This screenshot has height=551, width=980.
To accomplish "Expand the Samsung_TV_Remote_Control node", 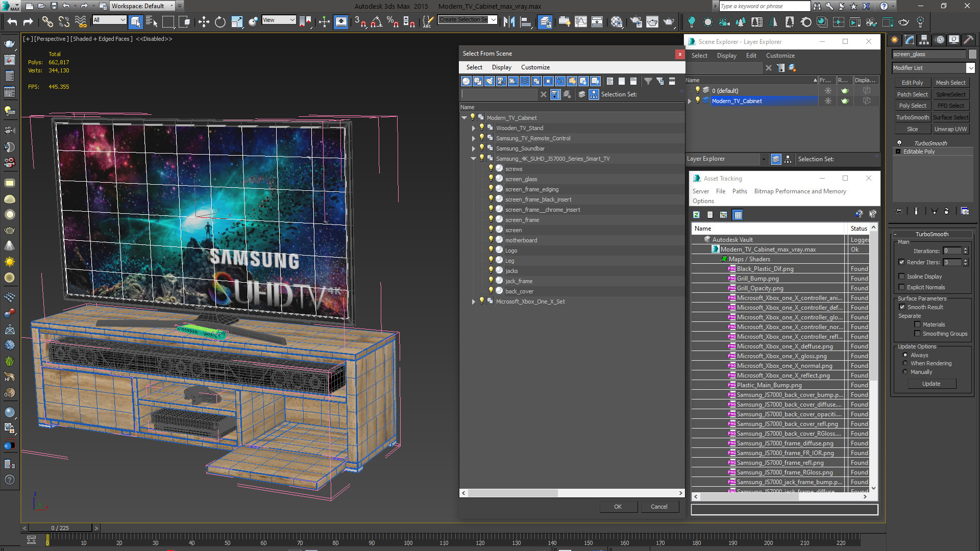I will click(x=474, y=138).
